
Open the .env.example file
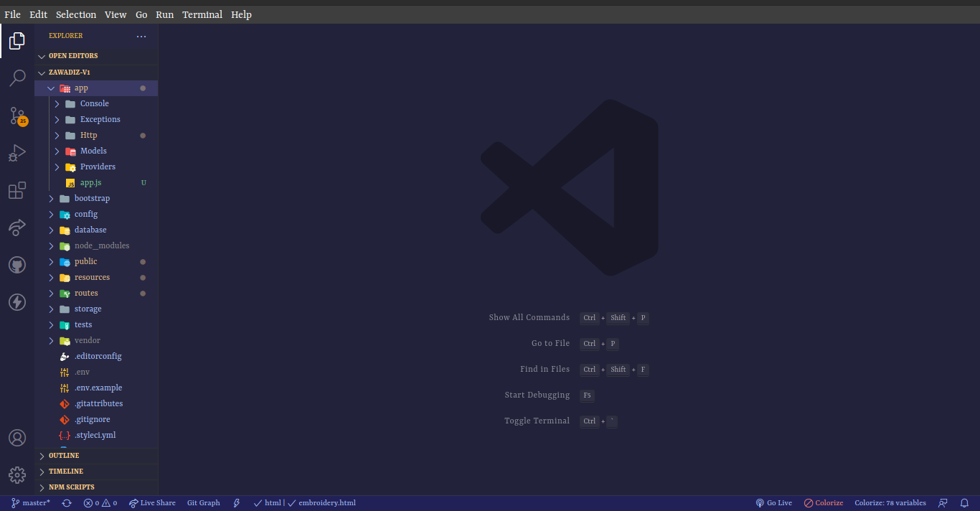pos(96,388)
